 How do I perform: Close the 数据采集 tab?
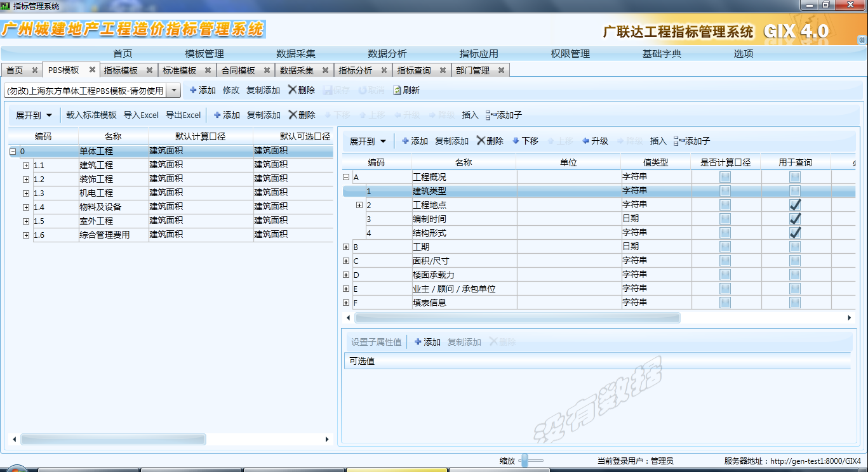tap(326, 70)
